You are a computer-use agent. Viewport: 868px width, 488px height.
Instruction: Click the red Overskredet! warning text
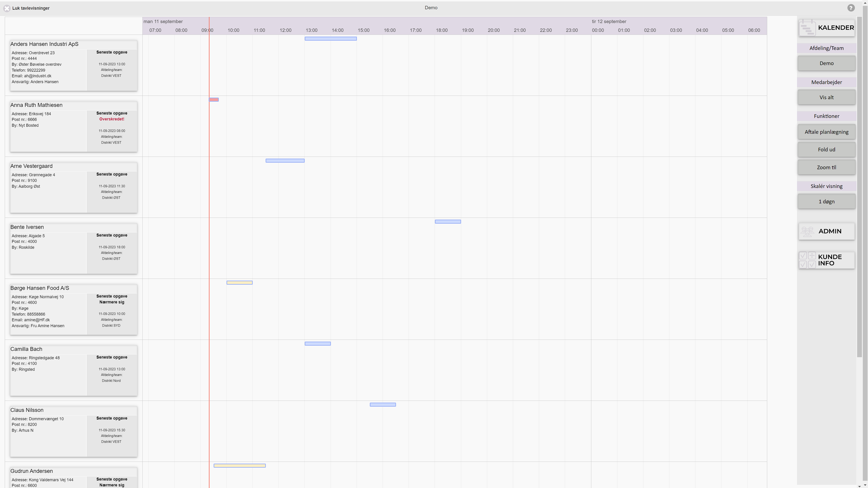coord(111,119)
